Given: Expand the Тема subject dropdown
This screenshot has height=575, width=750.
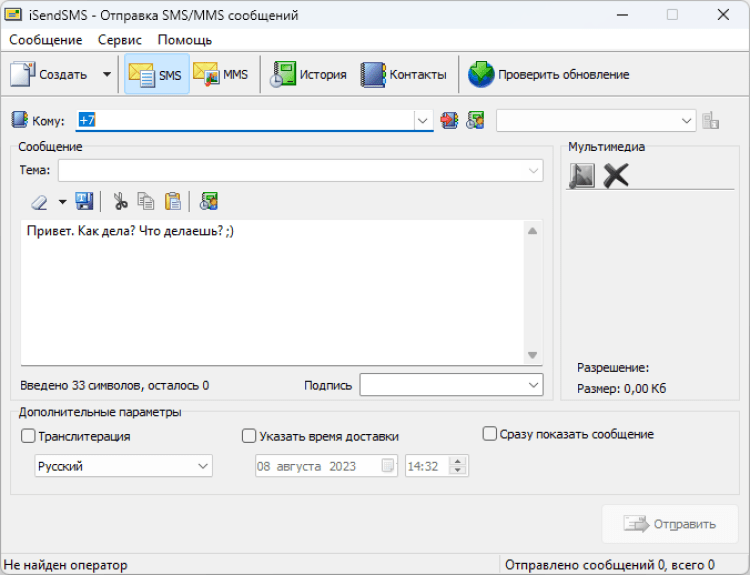Looking at the screenshot, I should 533,171.
